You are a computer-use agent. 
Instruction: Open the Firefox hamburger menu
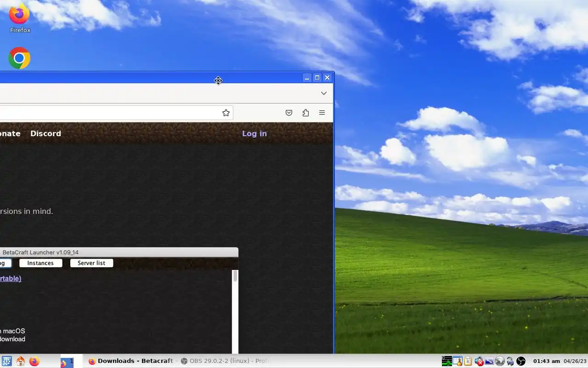(x=322, y=113)
